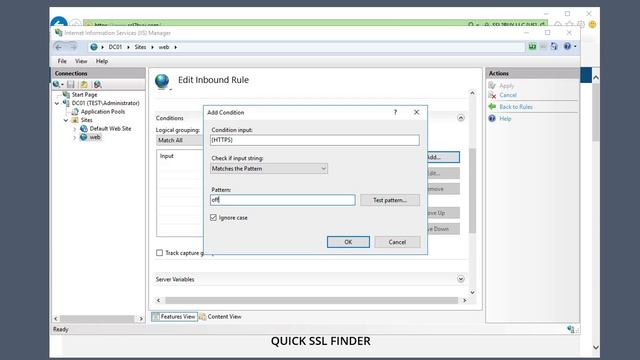The image size is (640, 360).
Task: Open the Help menu
Action: click(102, 61)
